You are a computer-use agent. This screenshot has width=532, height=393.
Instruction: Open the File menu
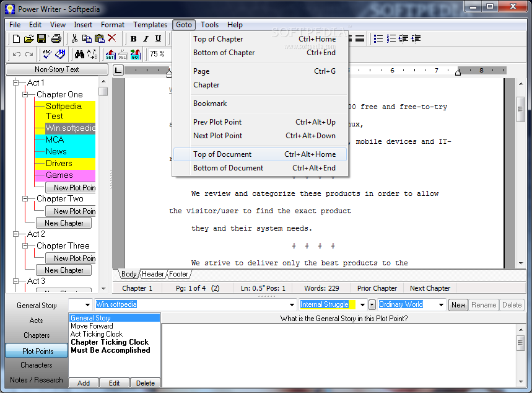click(x=15, y=25)
